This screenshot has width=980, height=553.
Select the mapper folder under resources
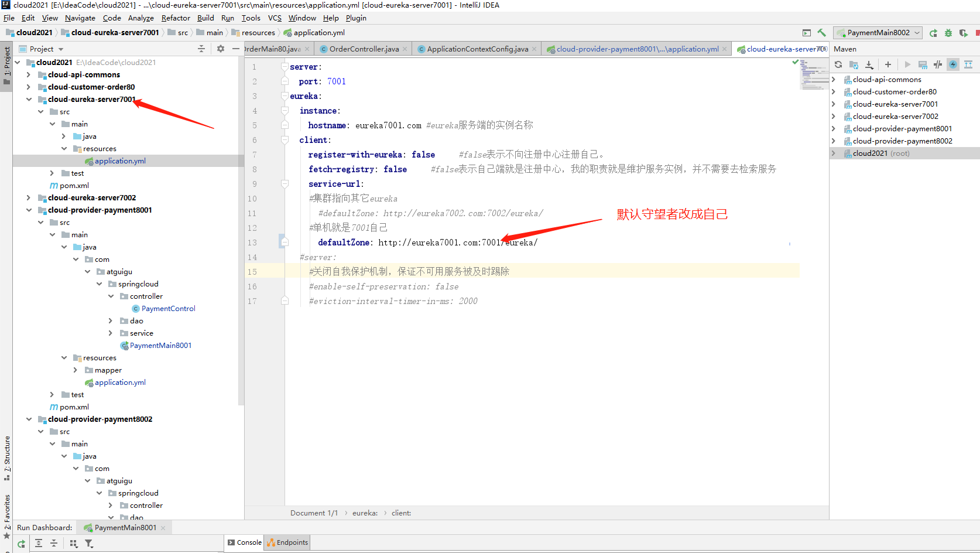click(x=108, y=370)
